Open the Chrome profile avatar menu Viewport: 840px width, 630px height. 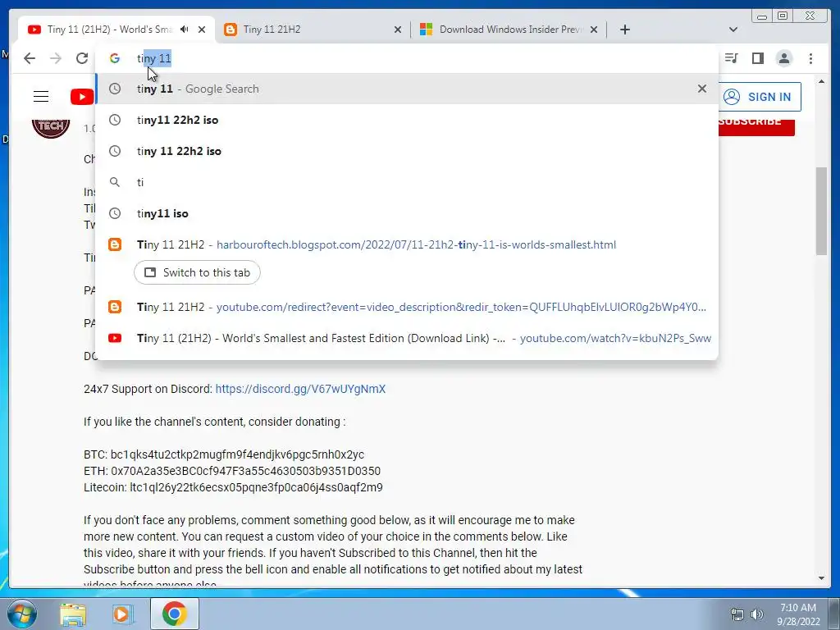click(784, 58)
